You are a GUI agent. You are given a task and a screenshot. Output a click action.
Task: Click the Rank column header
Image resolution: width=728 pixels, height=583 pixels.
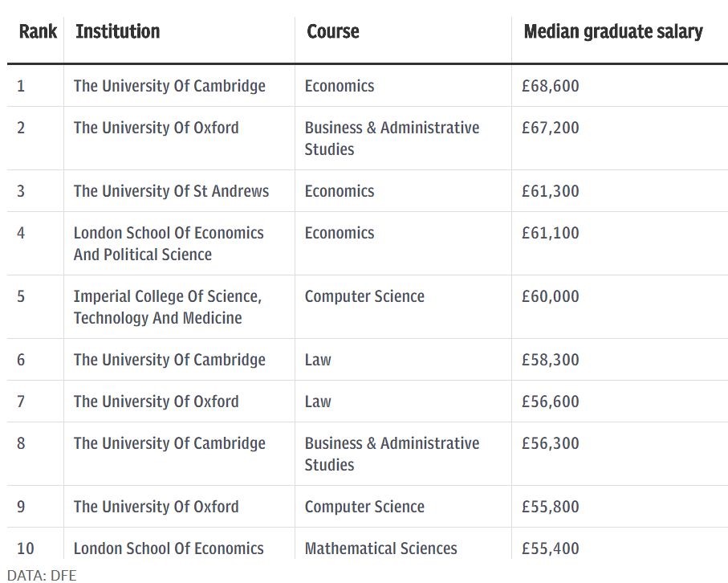pyautogui.click(x=38, y=32)
